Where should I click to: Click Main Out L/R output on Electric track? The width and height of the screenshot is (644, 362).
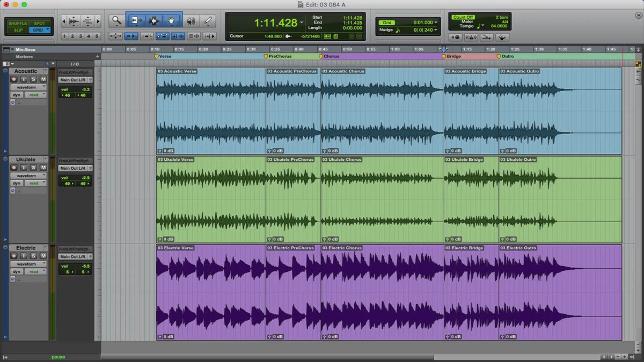(x=74, y=257)
